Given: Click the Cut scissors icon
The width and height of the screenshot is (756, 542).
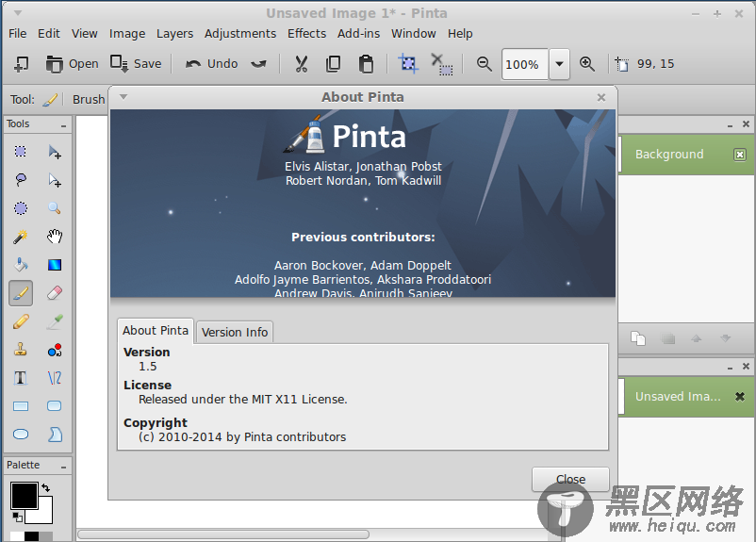Looking at the screenshot, I should tap(302, 64).
